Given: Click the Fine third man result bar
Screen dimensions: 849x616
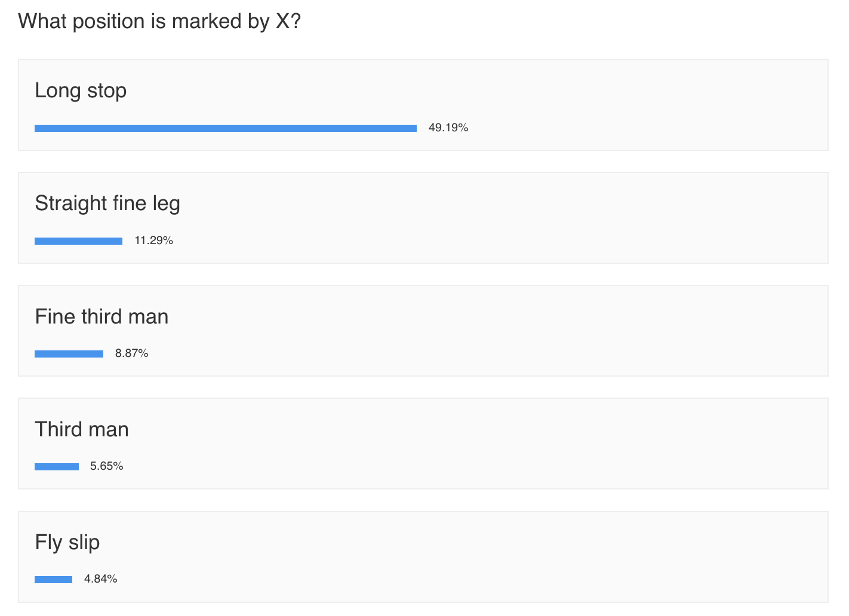Looking at the screenshot, I should point(69,354).
